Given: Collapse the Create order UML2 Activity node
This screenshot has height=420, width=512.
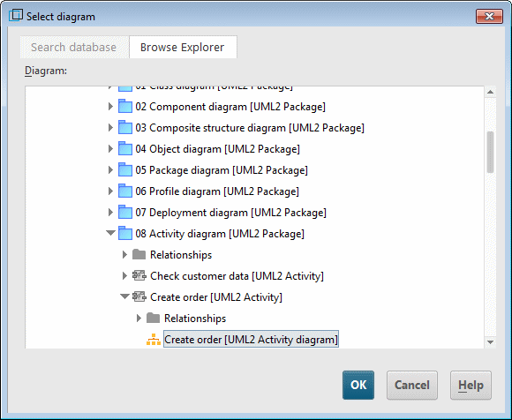Looking at the screenshot, I should coord(124,296).
